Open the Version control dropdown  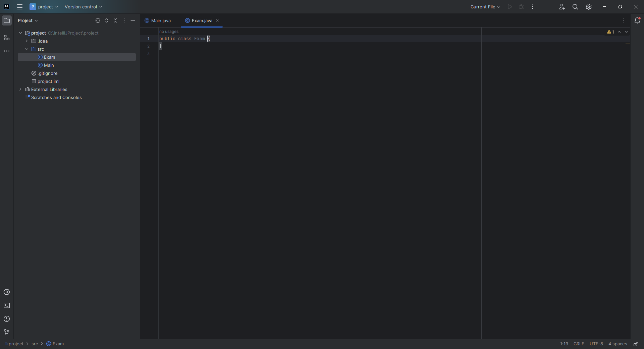(x=83, y=7)
